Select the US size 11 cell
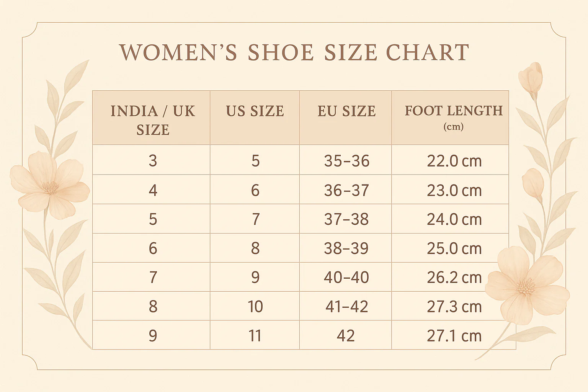 (255, 336)
